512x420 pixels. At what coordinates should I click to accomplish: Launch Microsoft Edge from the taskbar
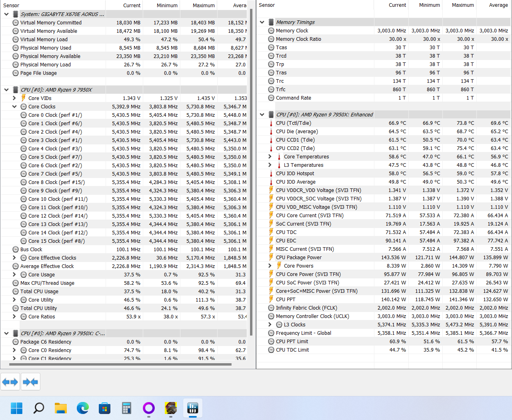tap(83, 408)
